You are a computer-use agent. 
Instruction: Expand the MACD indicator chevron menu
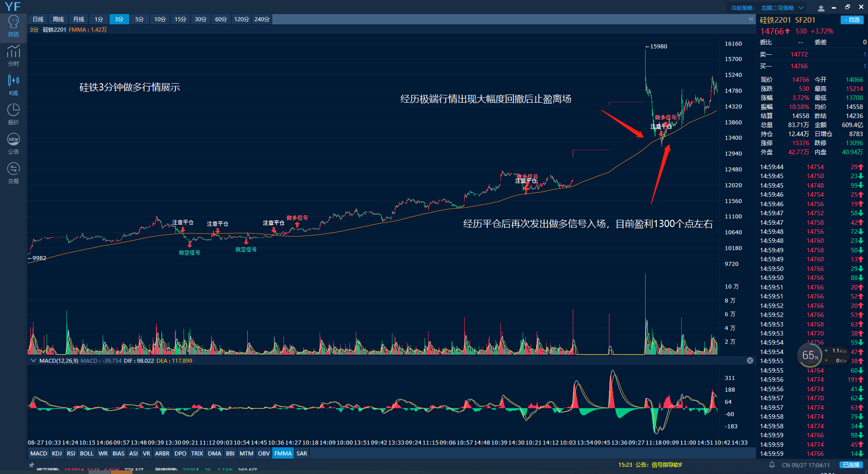click(33, 360)
